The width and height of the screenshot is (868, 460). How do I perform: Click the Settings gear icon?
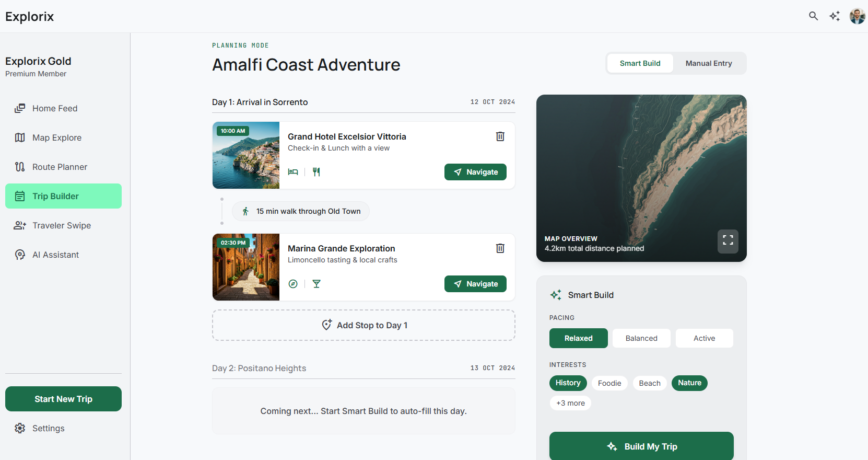(20, 428)
